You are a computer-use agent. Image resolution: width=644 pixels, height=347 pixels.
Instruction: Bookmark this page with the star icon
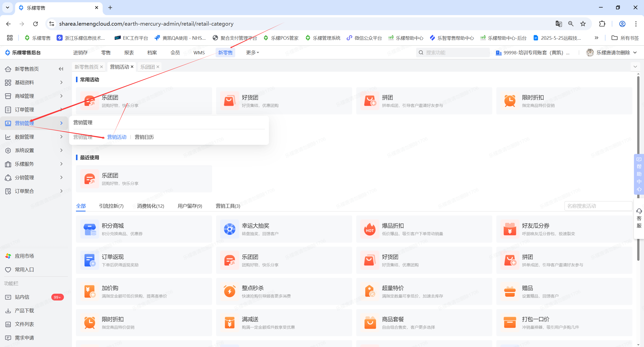click(x=583, y=24)
